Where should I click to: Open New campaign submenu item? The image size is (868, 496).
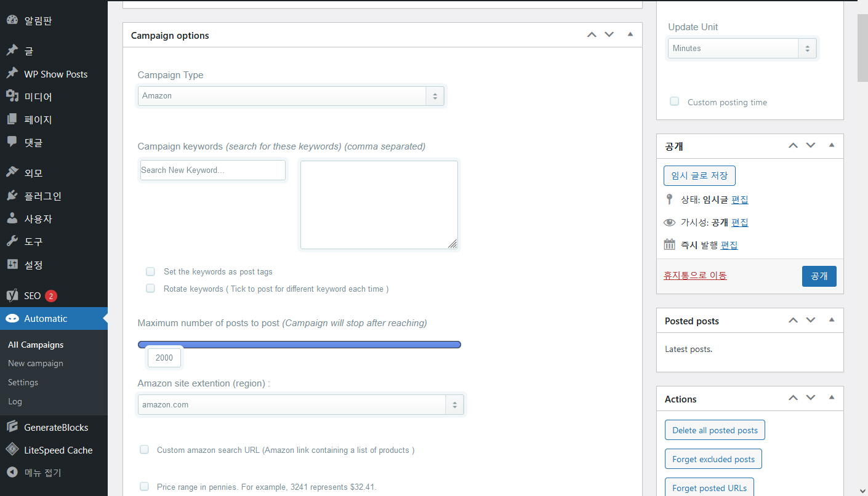[36, 363]
